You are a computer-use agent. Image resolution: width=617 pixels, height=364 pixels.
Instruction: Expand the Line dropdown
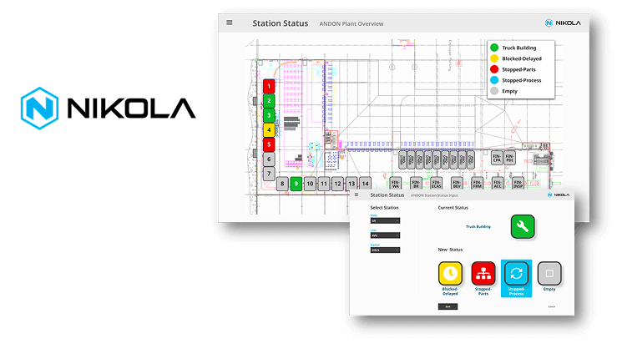click(385, 235)
